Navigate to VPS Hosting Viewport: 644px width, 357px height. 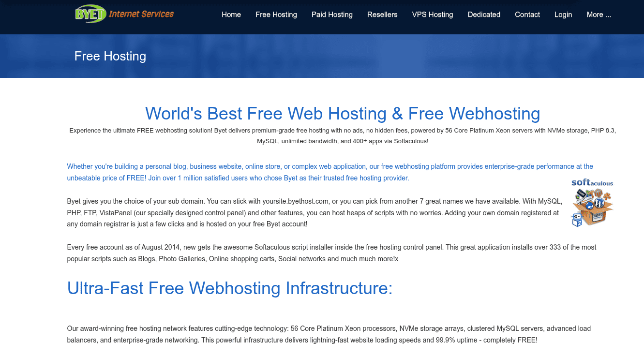tap(433, 15)
